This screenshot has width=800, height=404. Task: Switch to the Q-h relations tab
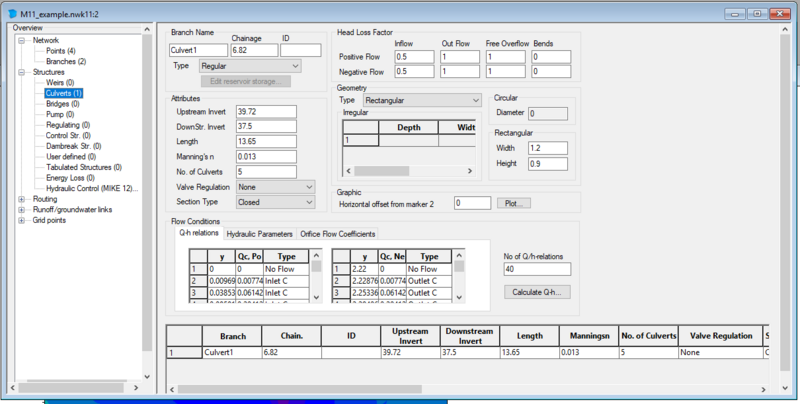199,233
